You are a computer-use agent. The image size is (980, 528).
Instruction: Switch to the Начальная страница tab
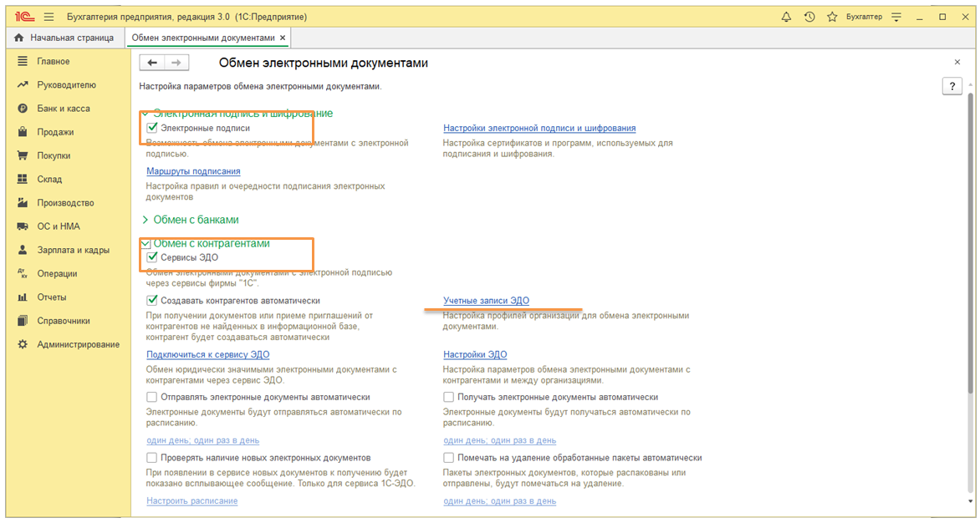click(71, 38)
